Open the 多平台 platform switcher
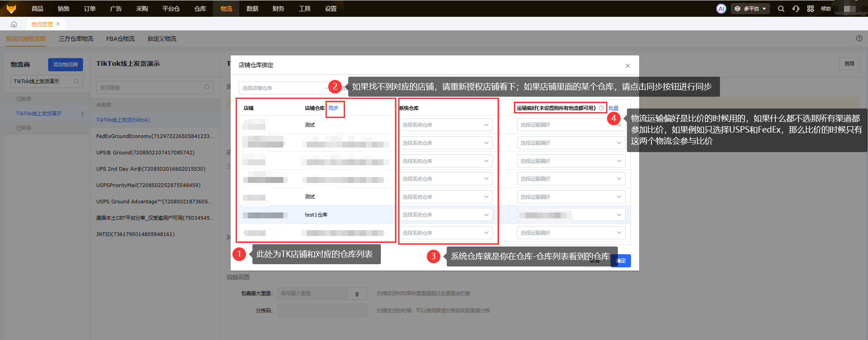This screenshot has width=868, height=340. (750, 9)
